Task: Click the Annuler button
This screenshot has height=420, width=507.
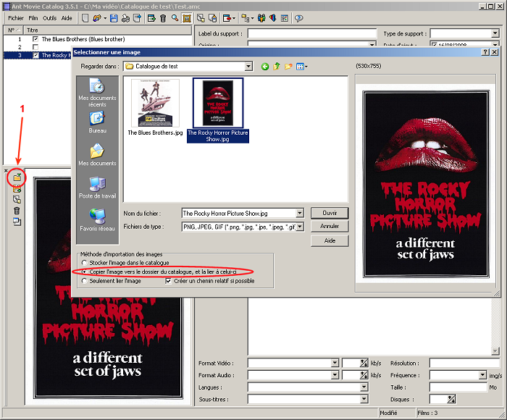Action: tap(330, 227)
